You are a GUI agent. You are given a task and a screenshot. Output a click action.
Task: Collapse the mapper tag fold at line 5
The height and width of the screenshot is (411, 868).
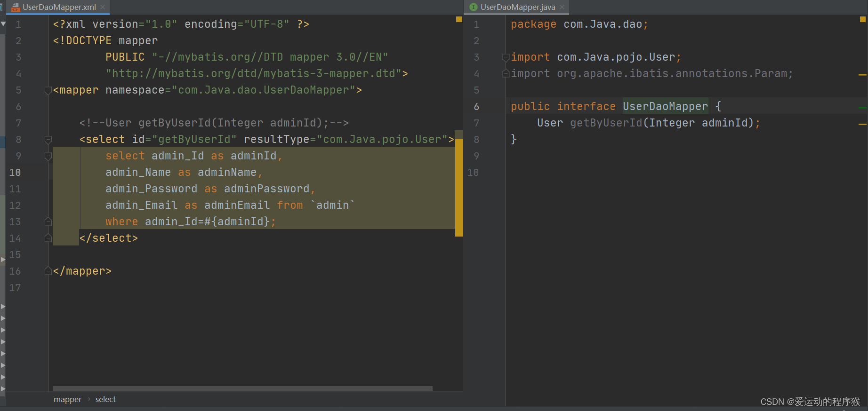(48, 90)
